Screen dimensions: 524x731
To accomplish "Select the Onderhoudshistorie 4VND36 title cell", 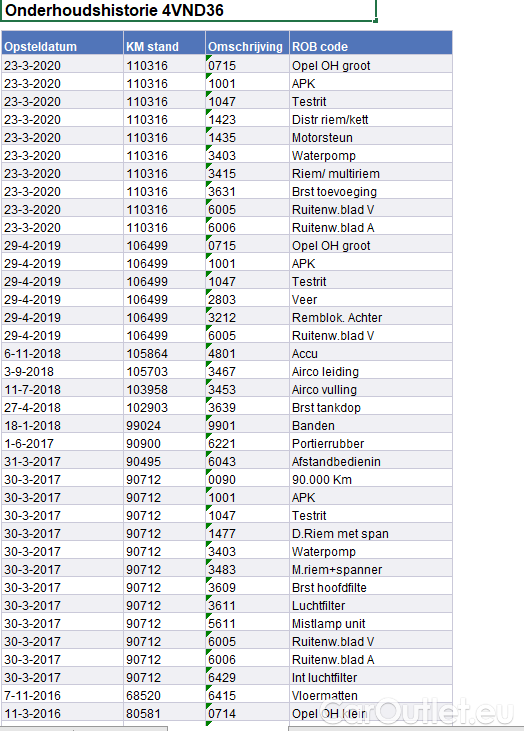I will coord(188,10).
